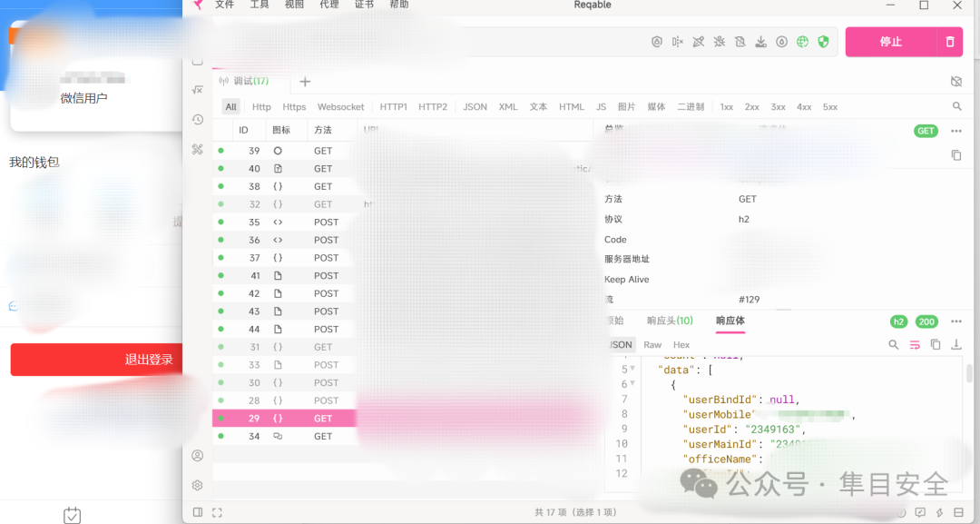Collapse the JSON object at line 6
980x524 pixels.
(632, 384)
